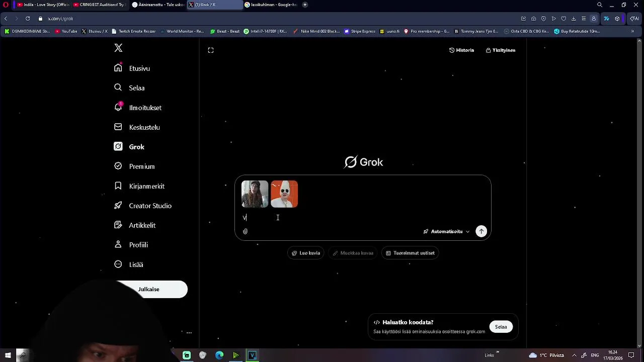This screenshot has height=362, width=644.
Task: Click Luo kuvia suggestion chip
Action: pyautogui.click(x=306, y=253)
